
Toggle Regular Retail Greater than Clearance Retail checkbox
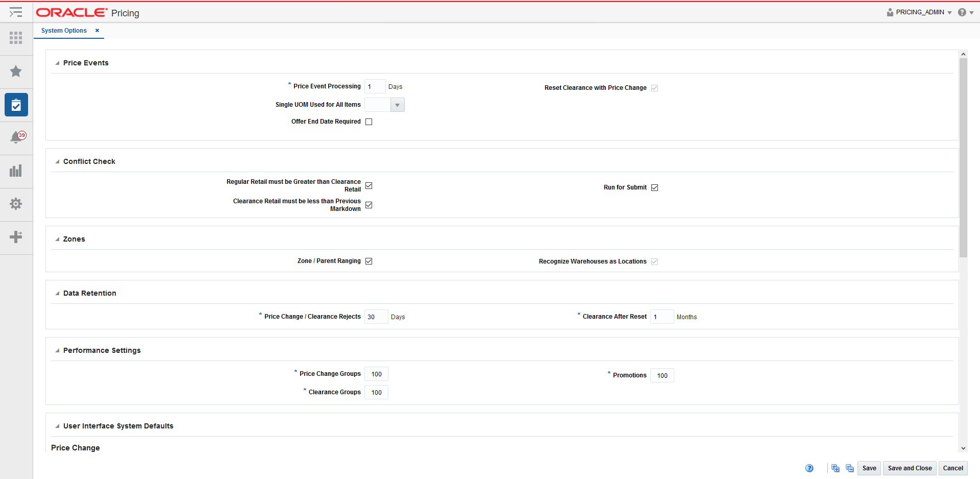(x=369, y=185)
